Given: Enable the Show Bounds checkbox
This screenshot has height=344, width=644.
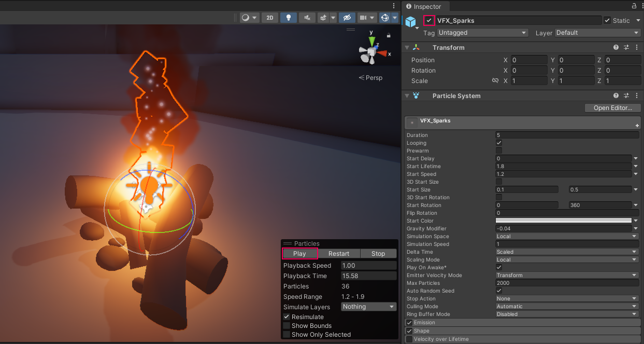Looking at the screenshot, I should pyautogui.click(x=287, y=326).
